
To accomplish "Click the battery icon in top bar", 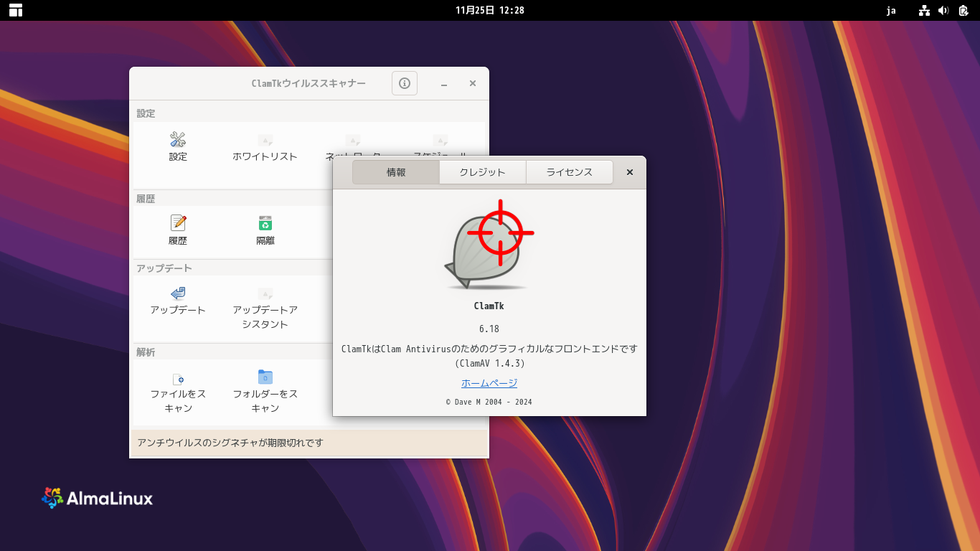I will coord(963,10).
